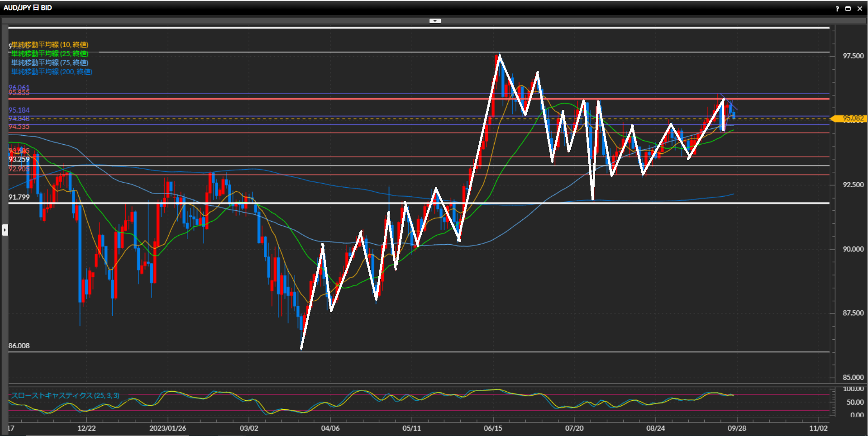Expand the top toolbar dropdown arrow

(x=435, y=21)
